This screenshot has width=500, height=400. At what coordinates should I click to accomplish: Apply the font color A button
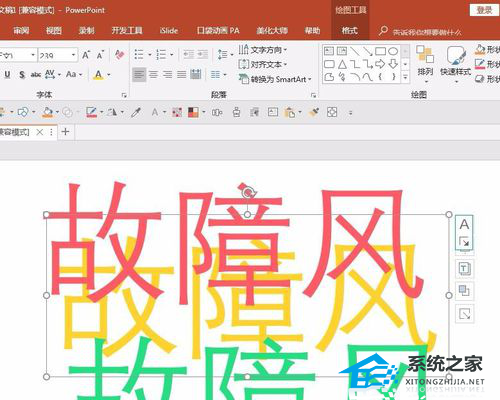click(x=98, y=75)
